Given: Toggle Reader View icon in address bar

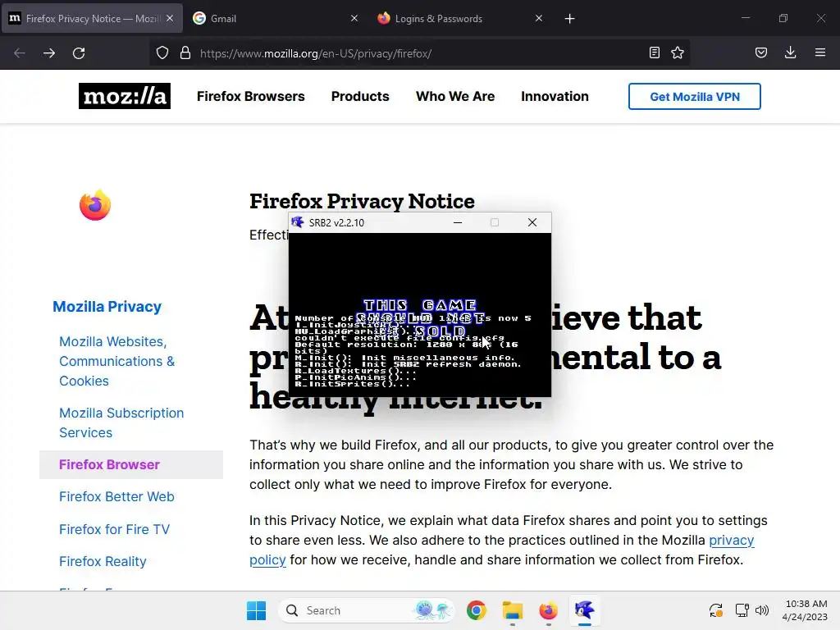Looking at the screenshot, I should (654, 52).
